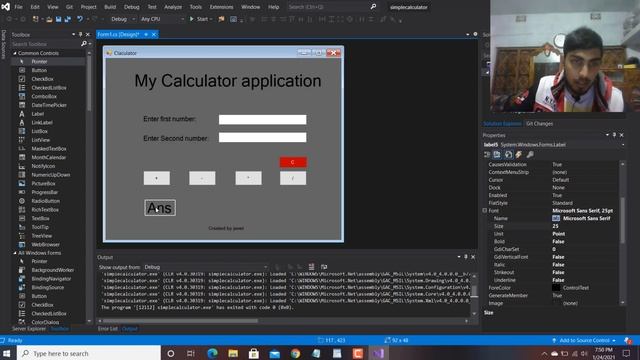The image size is (640, 360).
Task: Click the Undo toolbar icon
Action: [80, 19]
